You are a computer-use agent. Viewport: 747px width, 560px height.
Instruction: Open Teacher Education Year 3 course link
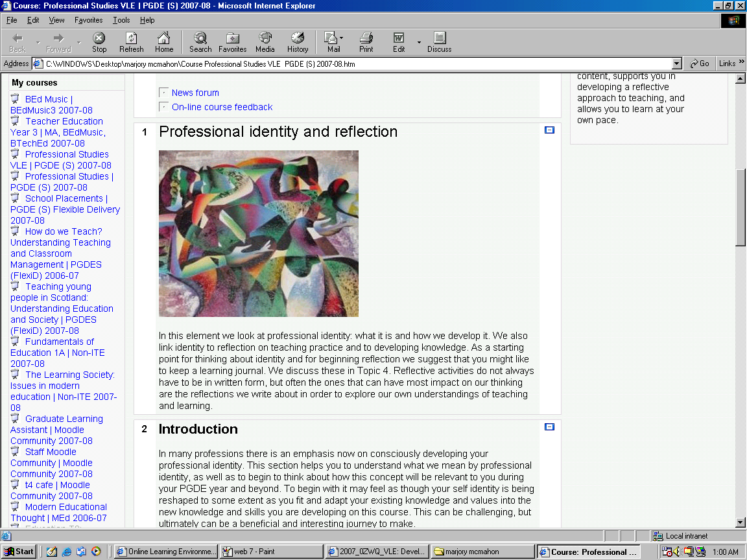(58, 132)
